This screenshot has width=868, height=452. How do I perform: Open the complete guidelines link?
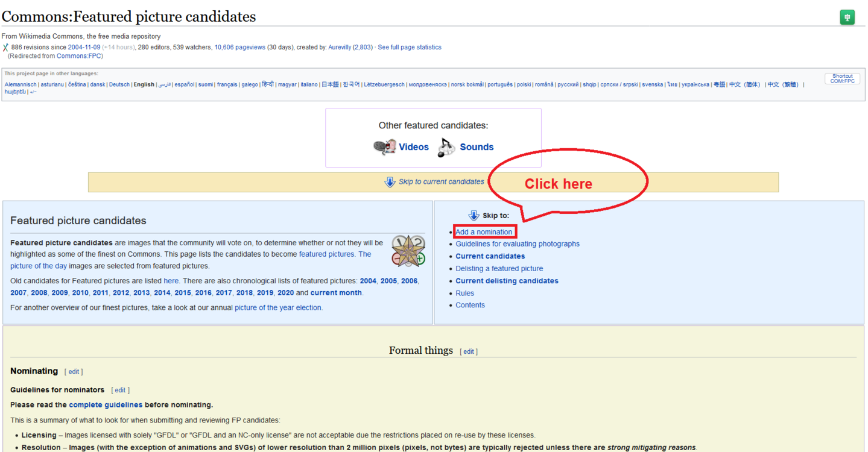(106, 405)
